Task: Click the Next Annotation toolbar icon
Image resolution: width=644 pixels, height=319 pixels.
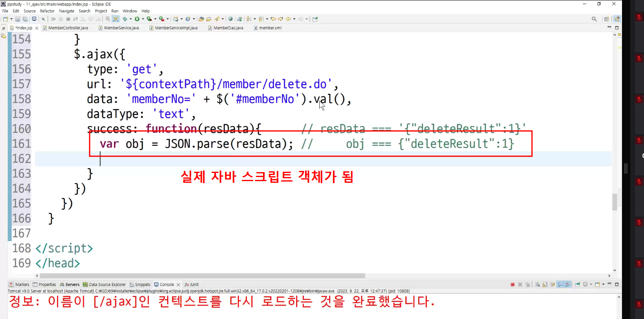Action: [x=248, y=19]
